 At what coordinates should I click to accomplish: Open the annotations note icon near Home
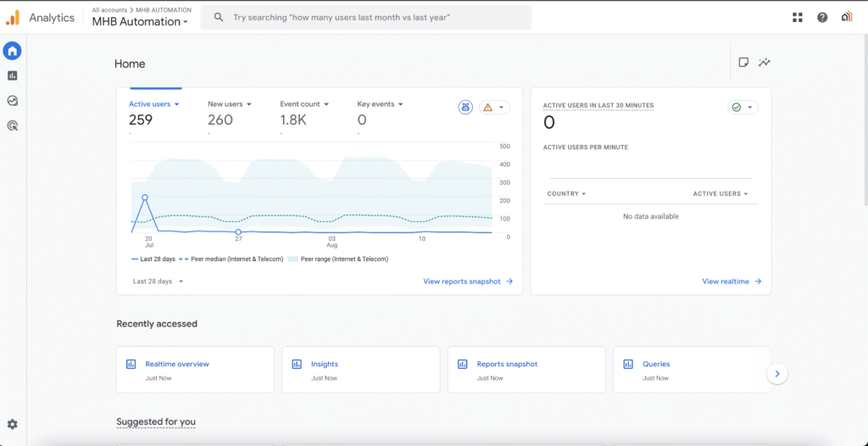(743, 63)
